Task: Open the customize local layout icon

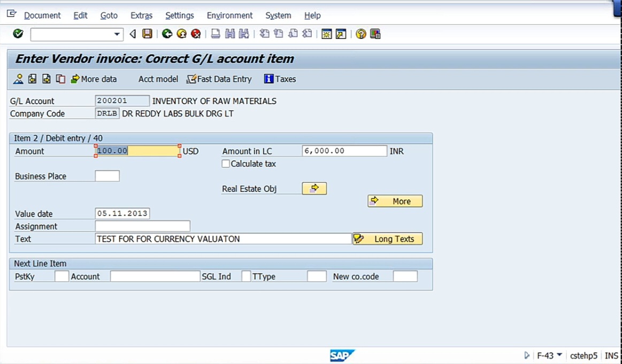Action: (x=375, y=34)
